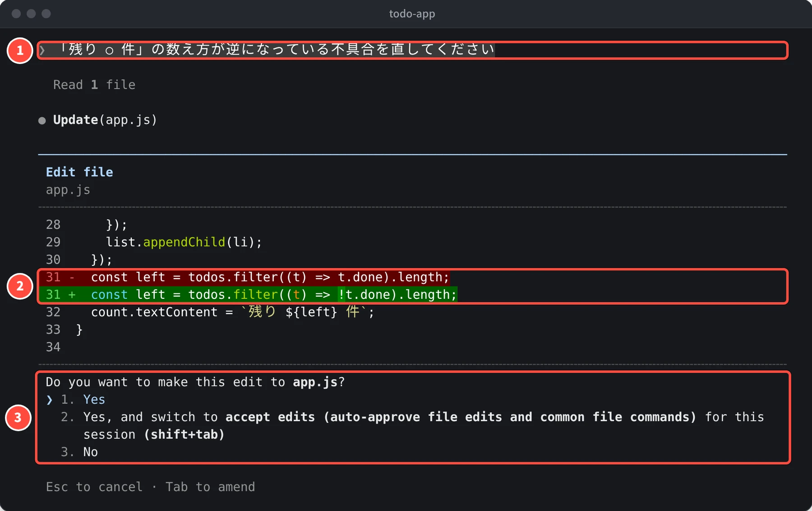This screenshot has width=812, height=511.
Task: Click the prompt chevron before the Japanese text
Action: [x=42, y=50]
